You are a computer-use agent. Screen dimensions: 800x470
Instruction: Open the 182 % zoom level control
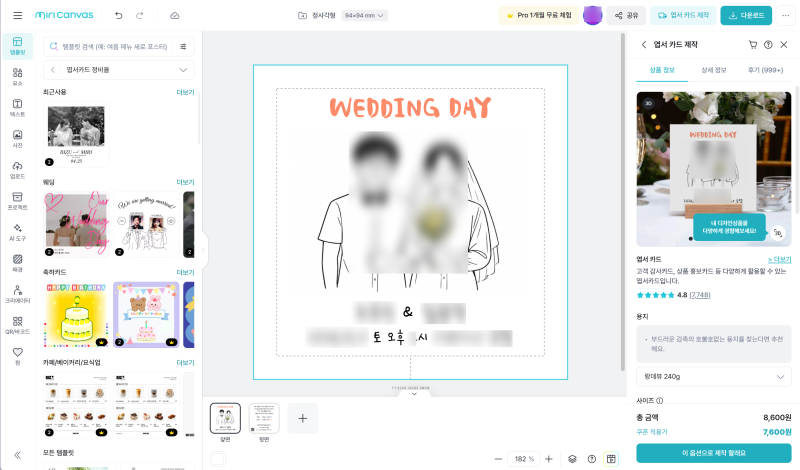(523, 459)
